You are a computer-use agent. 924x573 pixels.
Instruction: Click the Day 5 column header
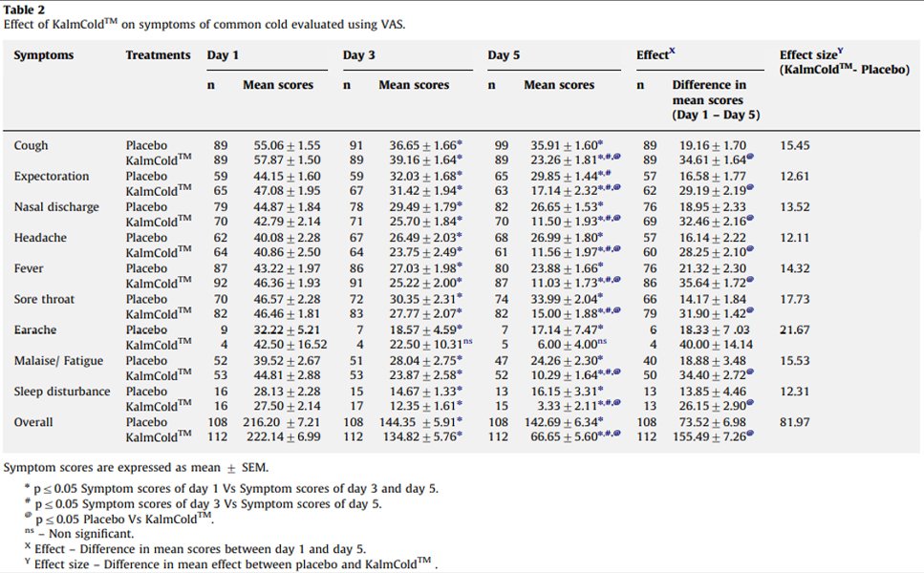[505, 55]
